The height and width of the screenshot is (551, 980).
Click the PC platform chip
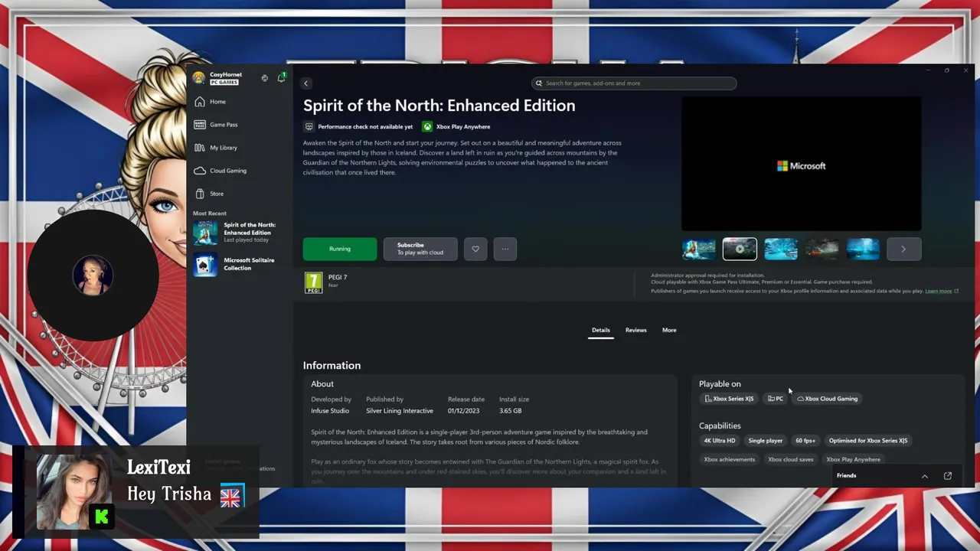(776, 399)
